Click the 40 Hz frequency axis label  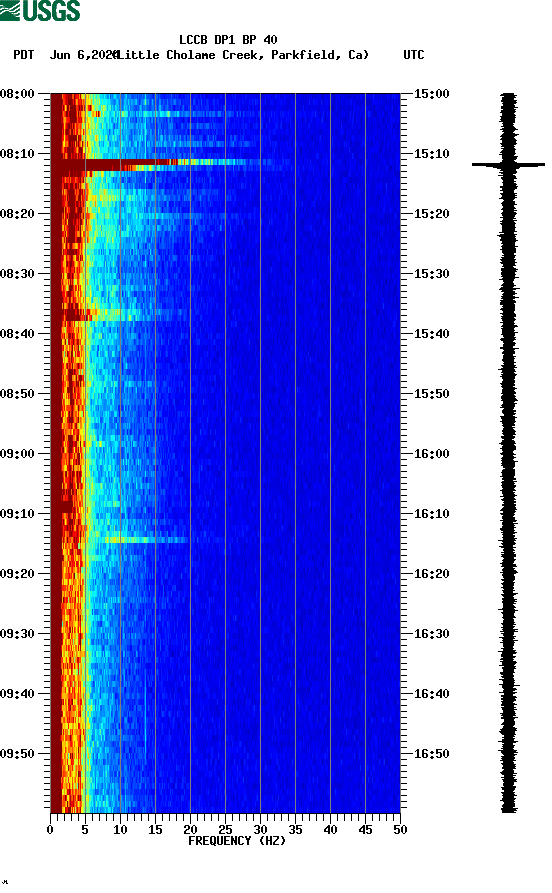click(330, 830)
